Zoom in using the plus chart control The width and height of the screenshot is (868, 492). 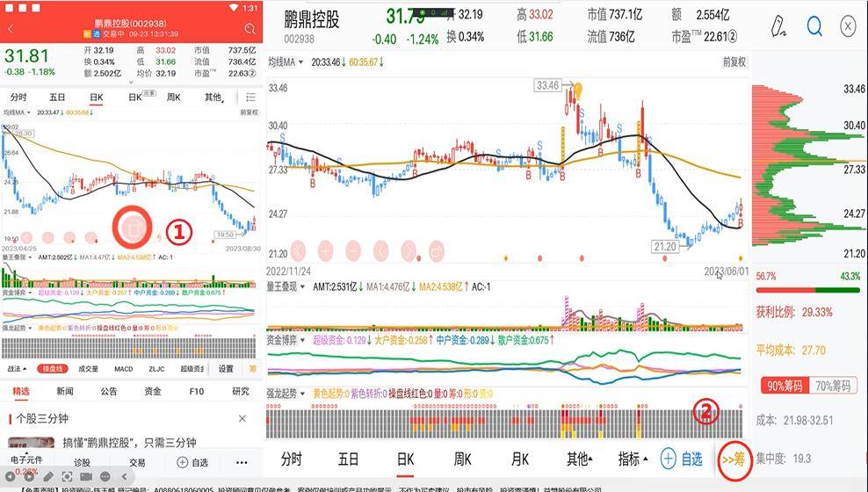pos(325,250)
